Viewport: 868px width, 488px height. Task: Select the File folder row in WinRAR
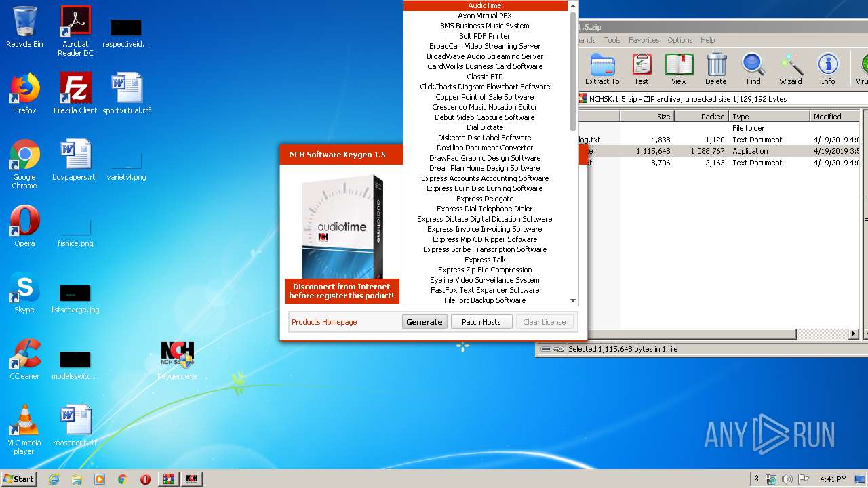point(719,128)
